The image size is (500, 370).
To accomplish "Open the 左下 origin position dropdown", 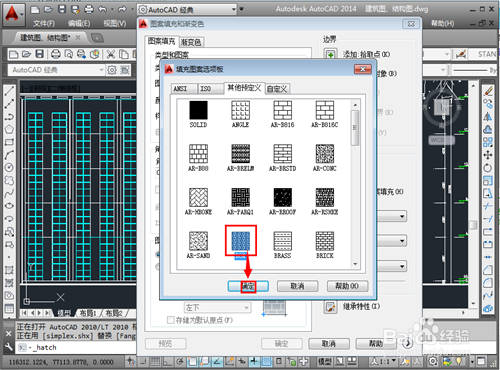I will [x=218, y=307].
